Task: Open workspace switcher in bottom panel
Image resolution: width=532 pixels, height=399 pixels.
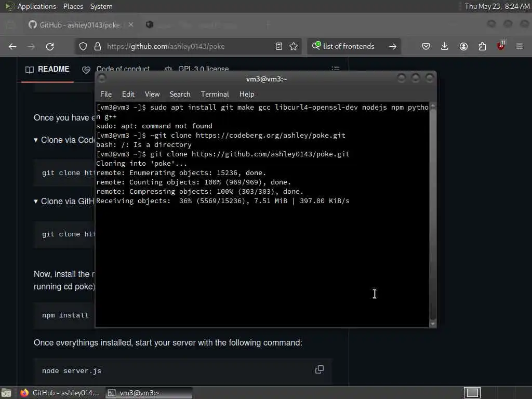Action: click(472, 393)
